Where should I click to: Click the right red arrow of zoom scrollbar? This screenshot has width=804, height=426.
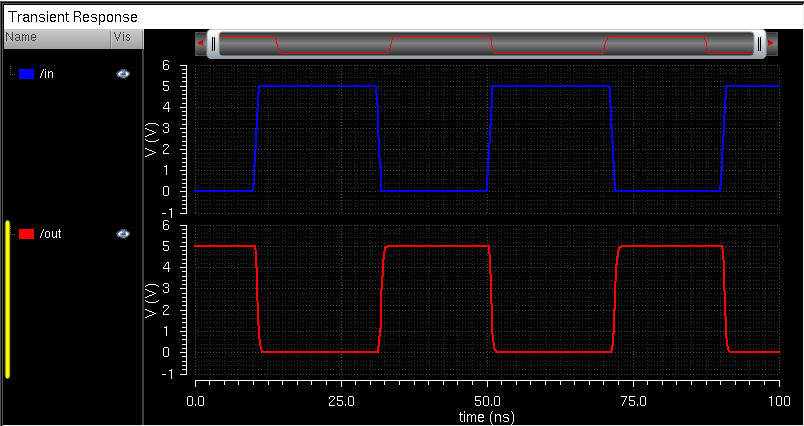click(x=771, y=44)
